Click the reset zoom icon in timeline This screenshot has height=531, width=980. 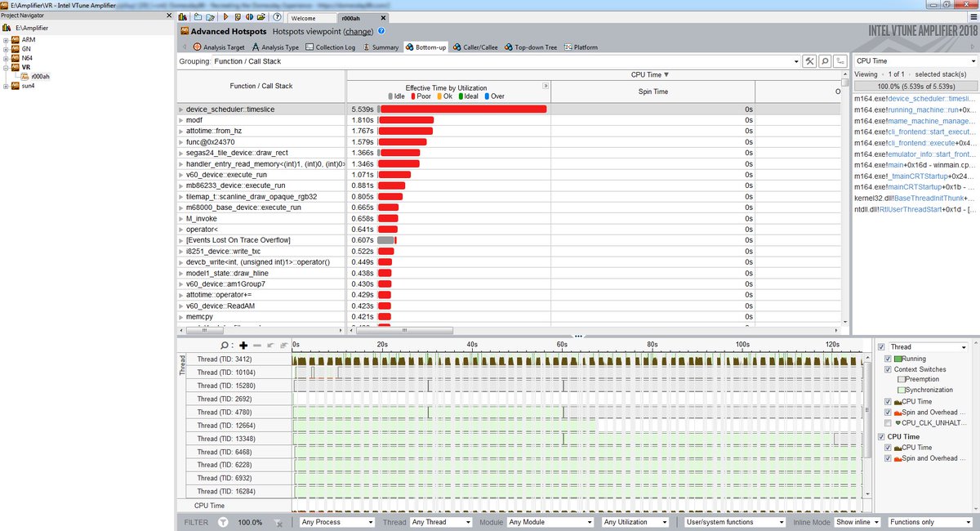tap(283, 346)
